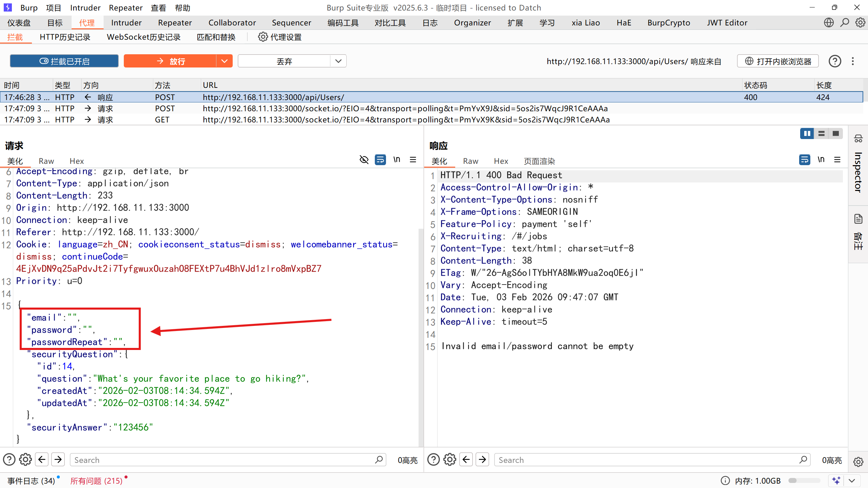Open the Repeater main tab
The image size is (868, 488).
175,23
